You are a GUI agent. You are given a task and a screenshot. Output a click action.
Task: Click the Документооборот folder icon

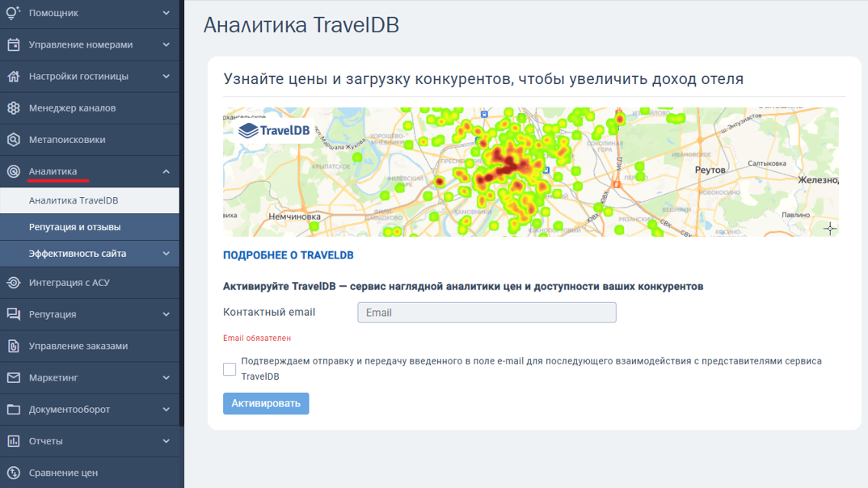pos(13,410)
